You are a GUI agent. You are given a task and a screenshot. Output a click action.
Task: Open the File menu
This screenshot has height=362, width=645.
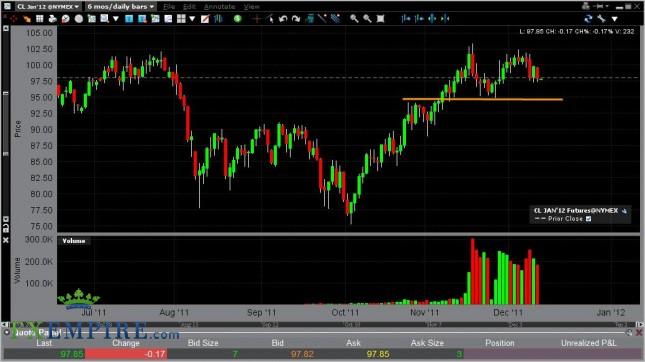[x=169, y=7]
